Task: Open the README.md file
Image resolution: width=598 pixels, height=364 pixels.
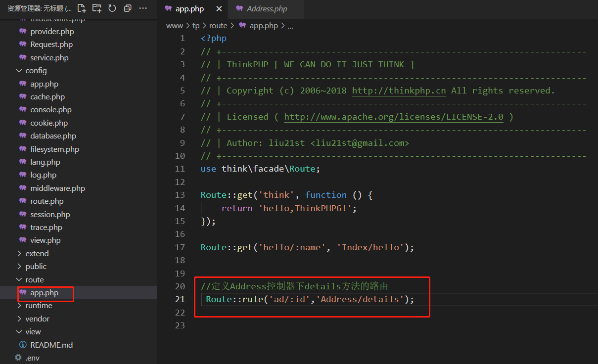Action: click(51, 345)
